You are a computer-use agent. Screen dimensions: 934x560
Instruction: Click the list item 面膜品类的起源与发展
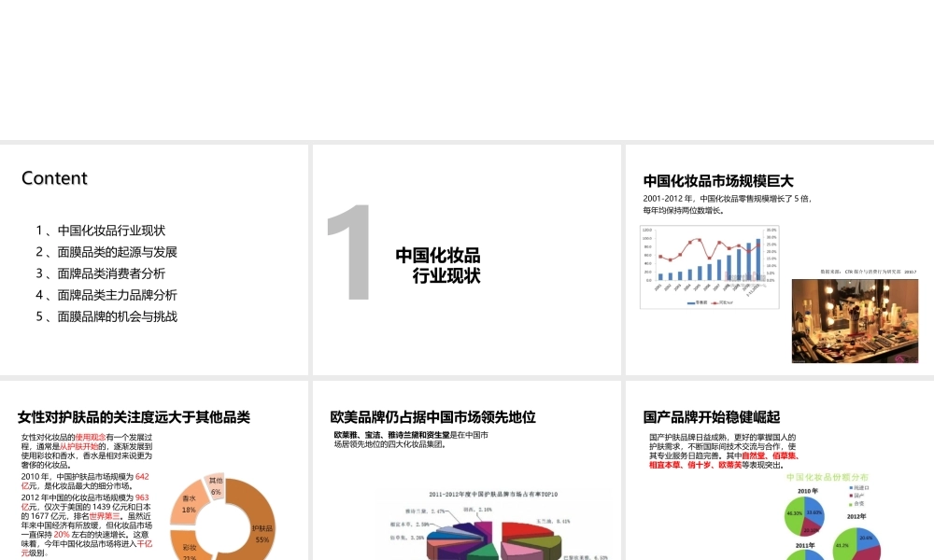click(x=107, y=251)
